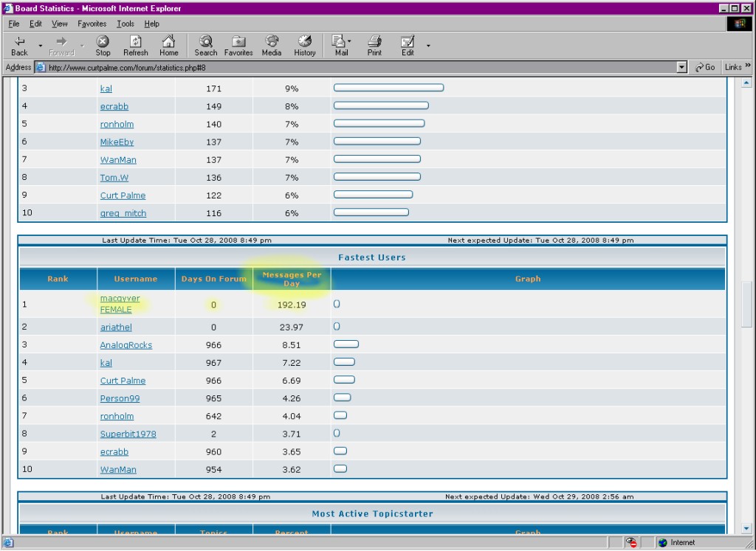This screenshot has height=551, width=756.
Task: Click the Internet zone icon in the status bar
Action: coord(662,543)
